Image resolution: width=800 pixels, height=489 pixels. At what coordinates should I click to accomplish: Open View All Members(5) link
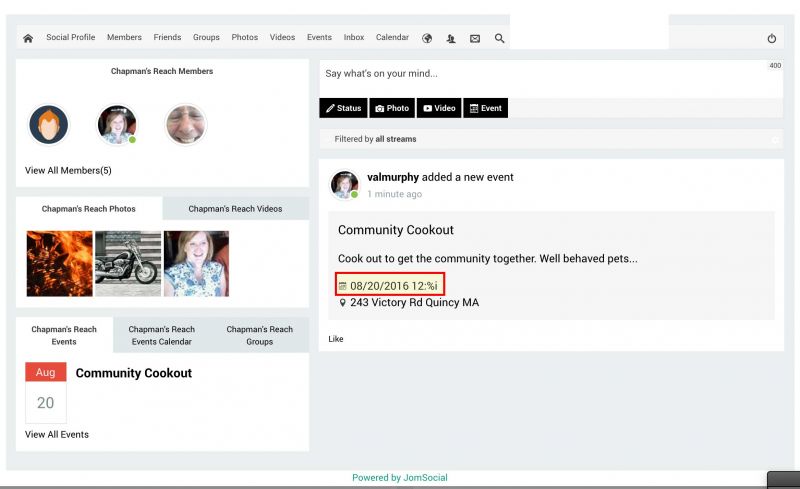[x=68, y=170]
